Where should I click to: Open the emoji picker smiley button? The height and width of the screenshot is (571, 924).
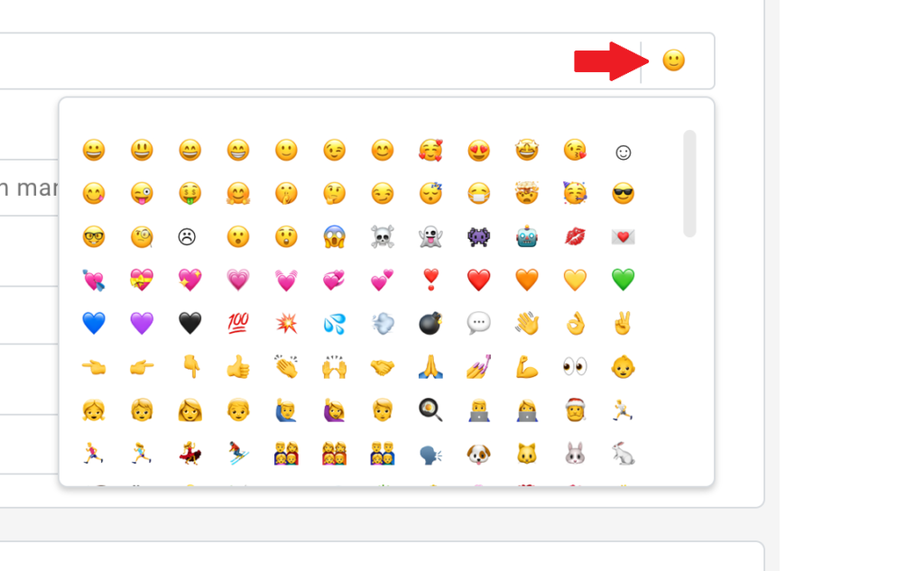(x=673, y=60)
